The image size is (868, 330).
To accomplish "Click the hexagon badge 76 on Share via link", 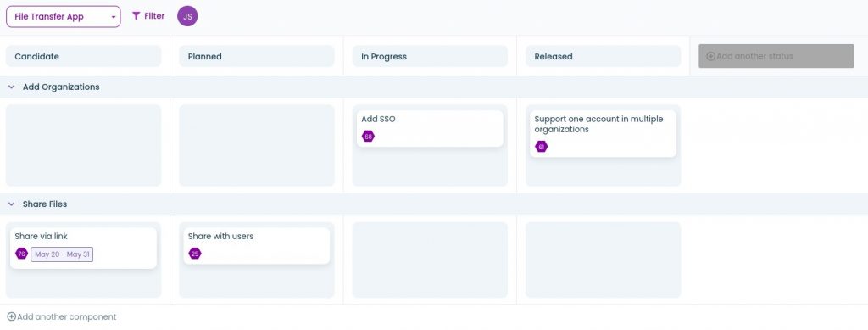I will (x=21, y=254).
